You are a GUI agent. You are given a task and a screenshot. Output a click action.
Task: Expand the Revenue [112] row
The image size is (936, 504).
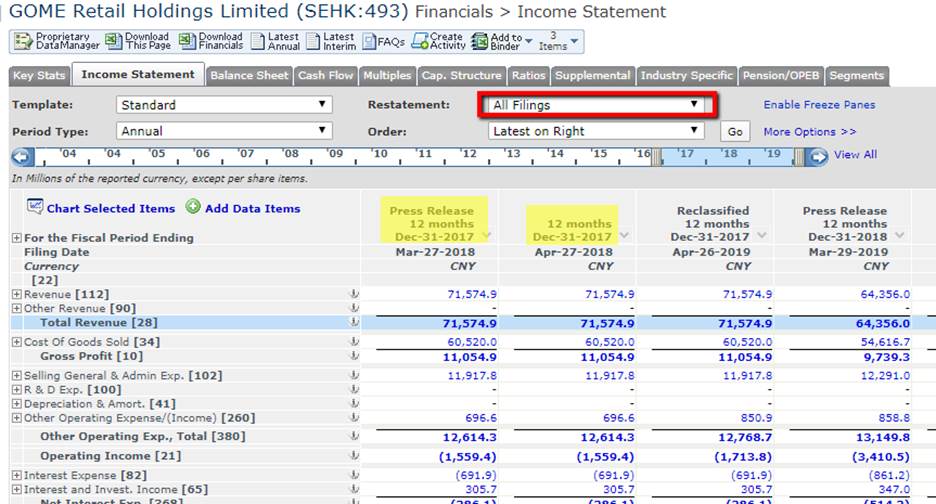(17, 294)
